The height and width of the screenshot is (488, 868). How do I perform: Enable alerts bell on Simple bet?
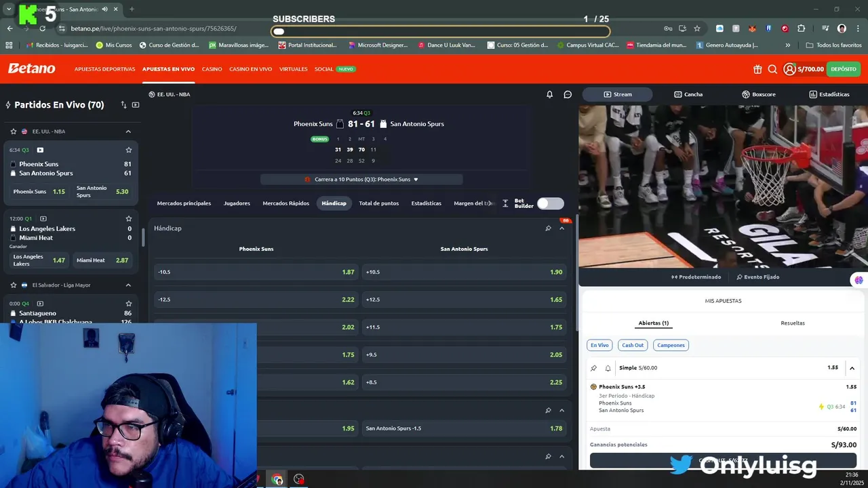click(608, 368)
